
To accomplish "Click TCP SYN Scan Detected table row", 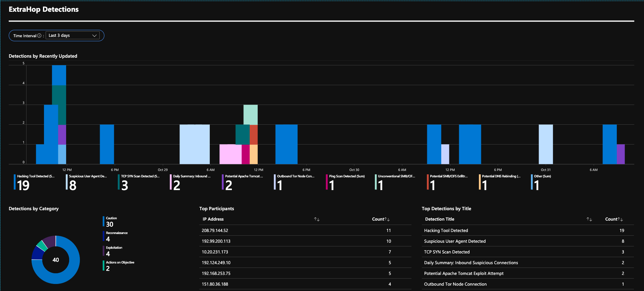I will 528,252.
